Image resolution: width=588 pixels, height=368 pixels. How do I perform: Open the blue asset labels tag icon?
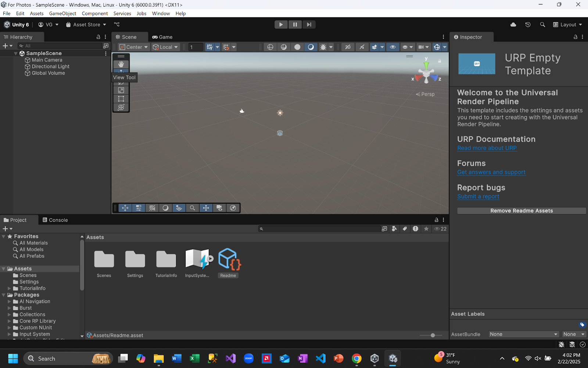[582, 325]
